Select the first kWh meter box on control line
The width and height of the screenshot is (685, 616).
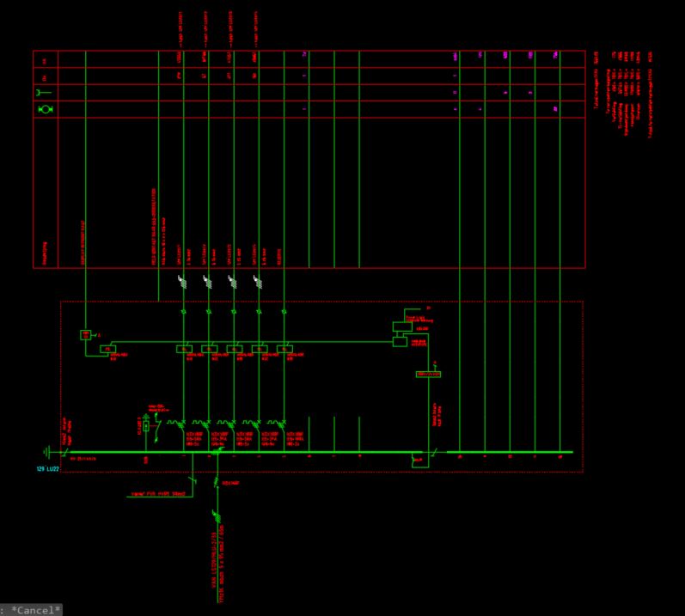pyautogui.click(x=108, y=349)
